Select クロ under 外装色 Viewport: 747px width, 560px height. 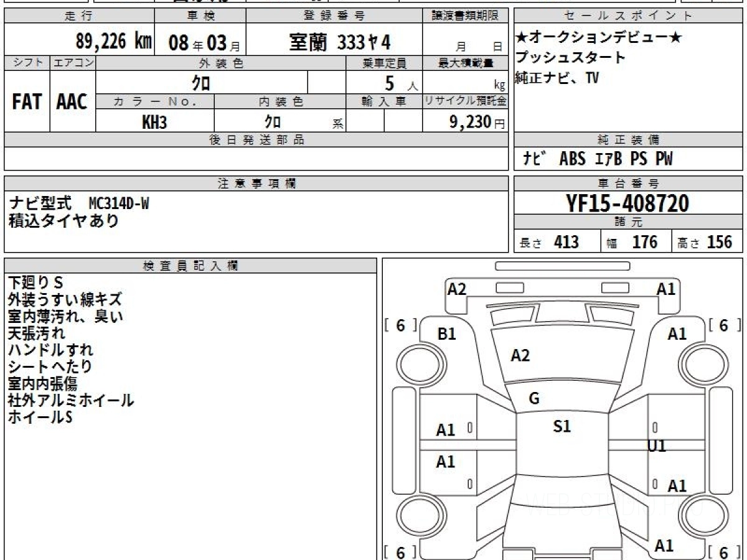point(201,83)
